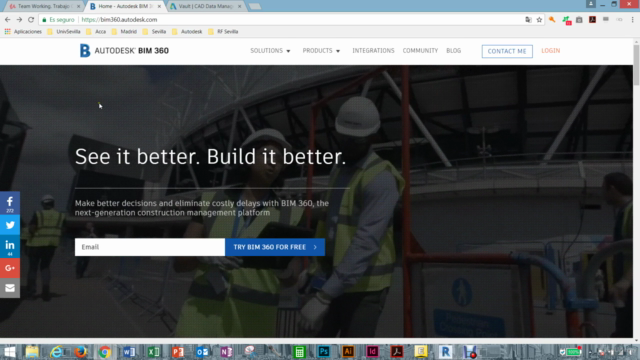Click the Chrome user profile icon
The image size is (640, 360).
(x=591, y=4)
